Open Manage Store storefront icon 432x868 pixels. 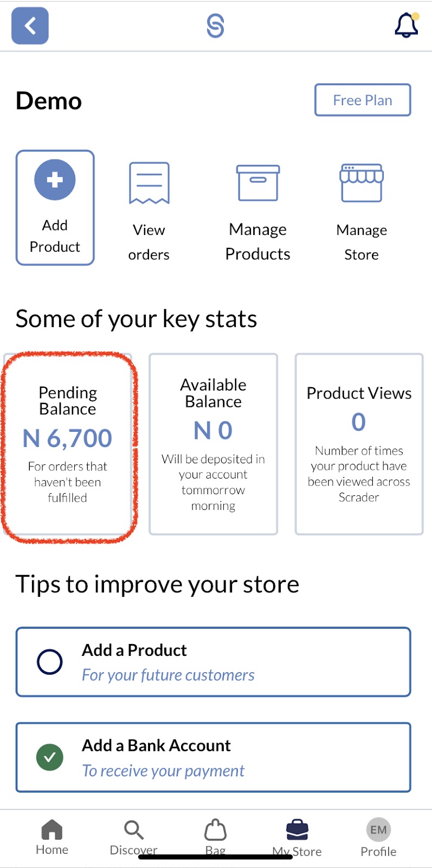point(362,183)
